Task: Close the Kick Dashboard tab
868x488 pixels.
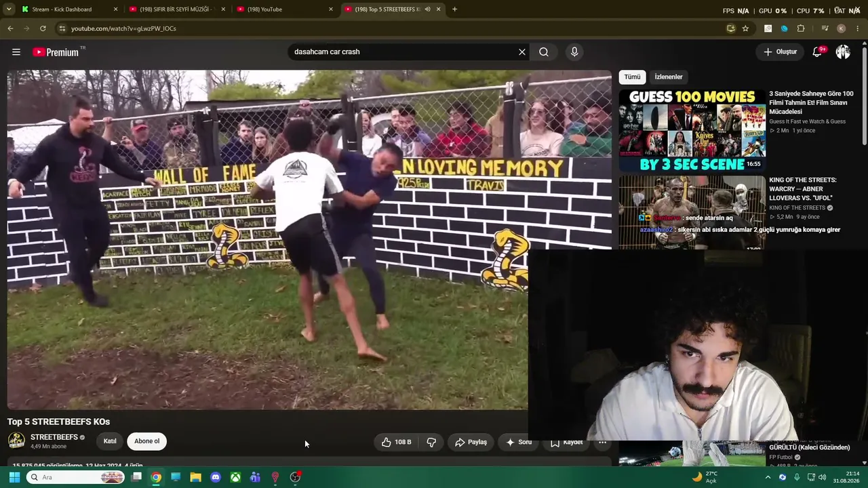Action: click(x=115, y=9)
